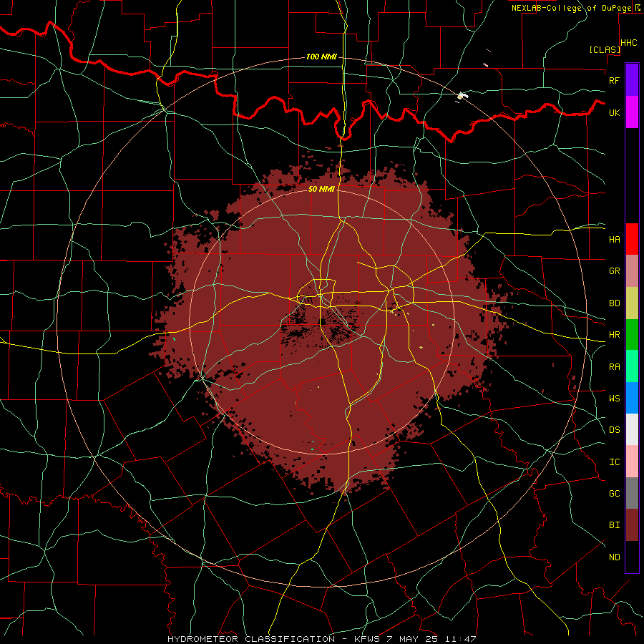Viewport: 644px width, 644px height.
Task: Click the DS legend label
Action: tap(614, 430)
